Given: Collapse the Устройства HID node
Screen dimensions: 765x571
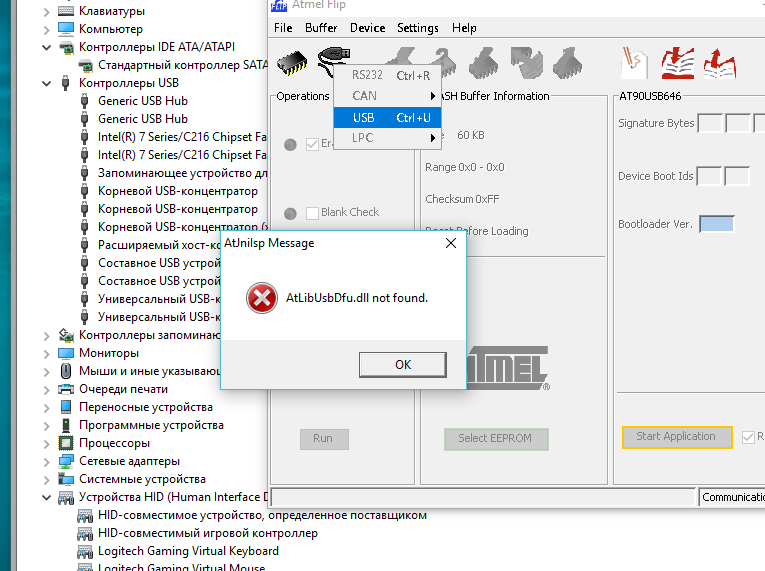Looking at the screenshot, I should coord(46,498).
